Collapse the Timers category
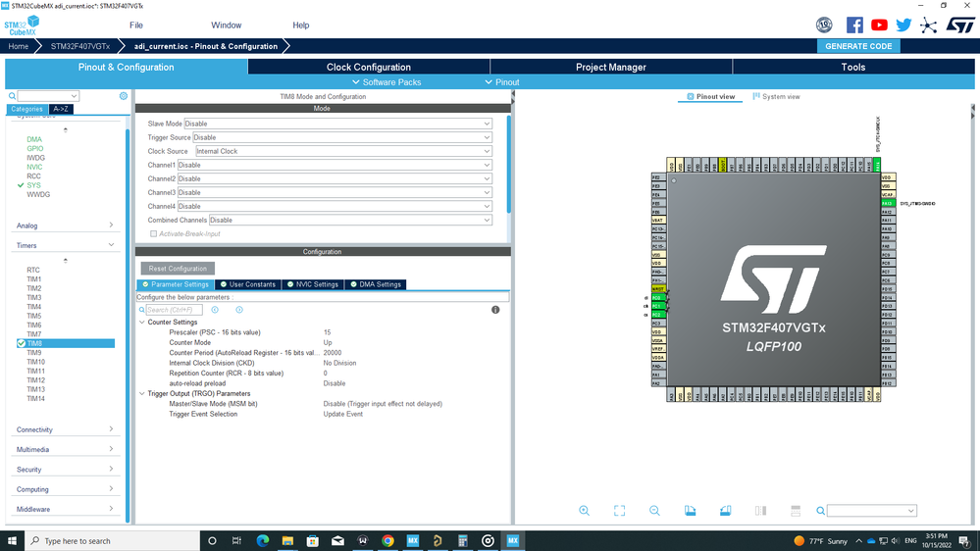Viewport: 980px width, 551px height. (x=65, y=245)
